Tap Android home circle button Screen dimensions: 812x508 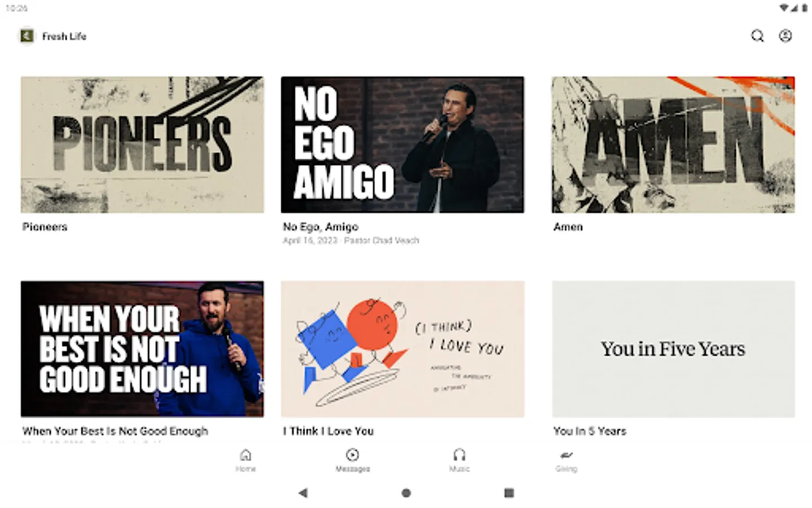(x=406, y=493)
